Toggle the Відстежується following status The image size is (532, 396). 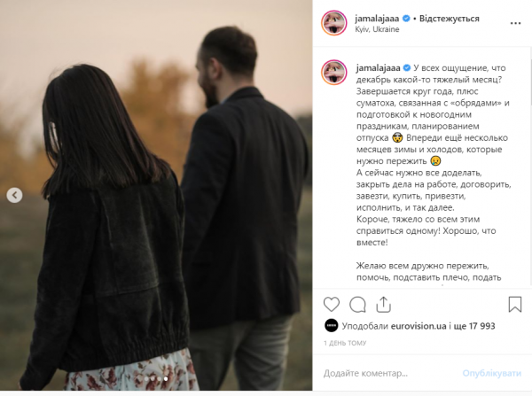(450, 19)
